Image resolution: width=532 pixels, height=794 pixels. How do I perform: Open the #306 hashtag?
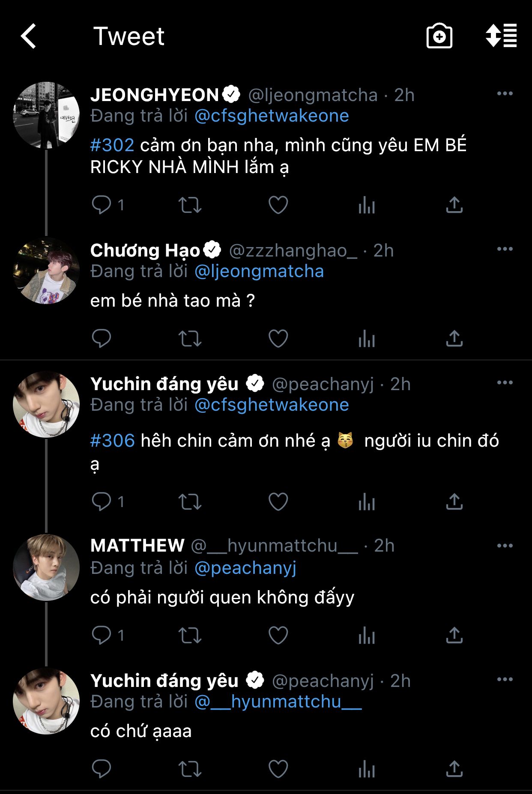coord(113,441)
